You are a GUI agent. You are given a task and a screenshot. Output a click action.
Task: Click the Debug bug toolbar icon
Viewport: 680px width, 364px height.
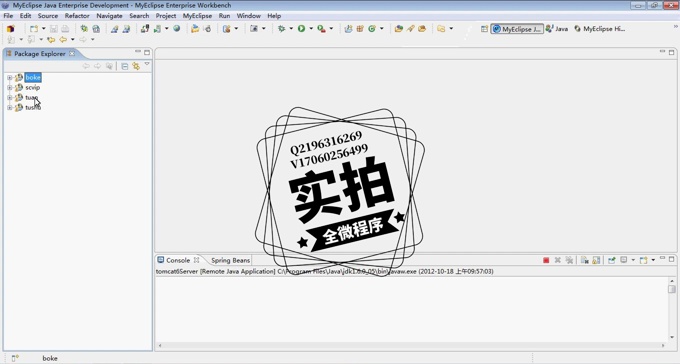(x=281, y=29)
